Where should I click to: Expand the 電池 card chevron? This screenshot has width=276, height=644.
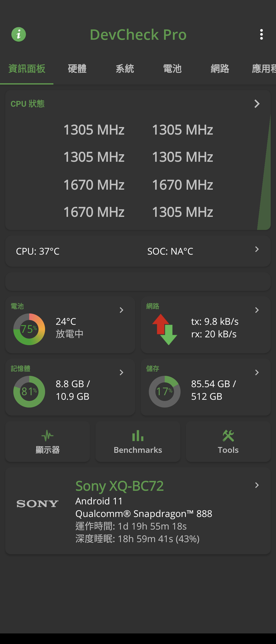tap(121, 310)
